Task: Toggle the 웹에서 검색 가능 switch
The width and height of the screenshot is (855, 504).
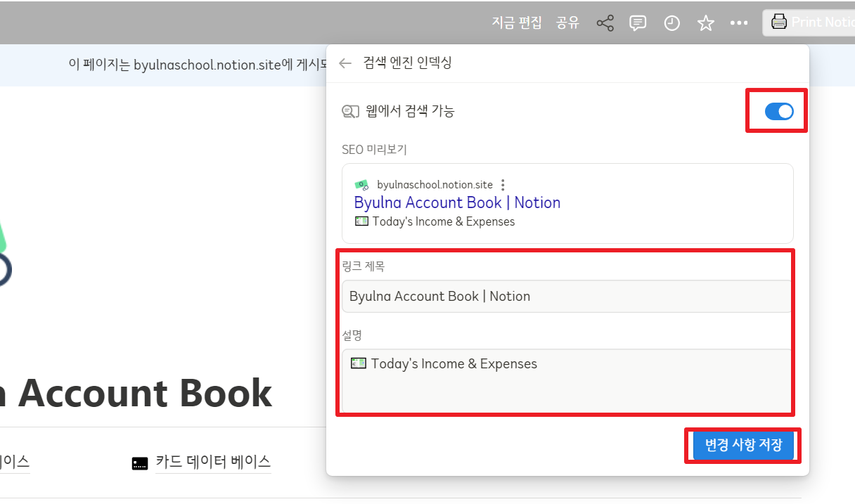Action: point(779,111)
